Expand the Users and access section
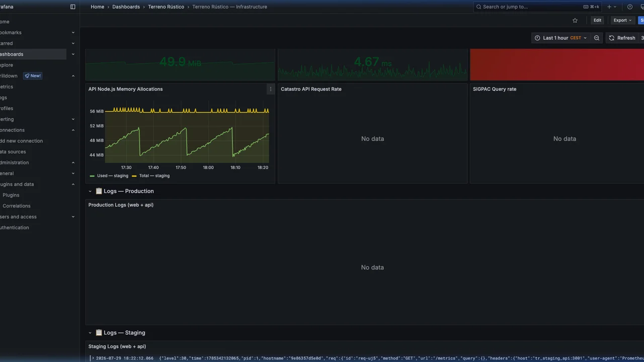 point(73,217)
